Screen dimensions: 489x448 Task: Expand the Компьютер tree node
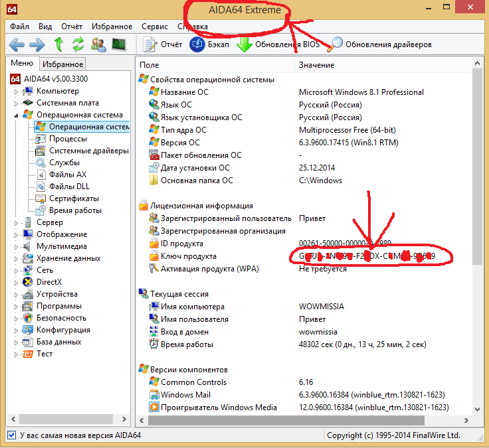pyautogui.click(x=16, y=92)
